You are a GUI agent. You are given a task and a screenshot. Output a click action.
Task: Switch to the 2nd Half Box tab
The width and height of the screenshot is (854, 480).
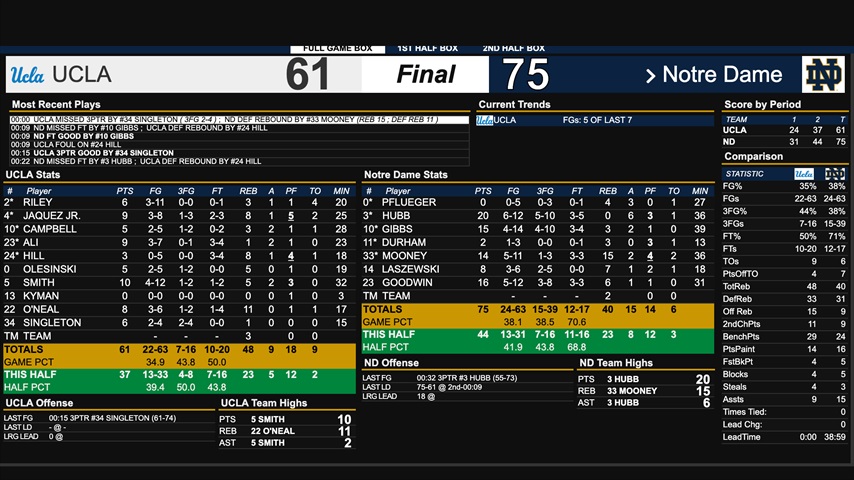click(x=513, y=48)
